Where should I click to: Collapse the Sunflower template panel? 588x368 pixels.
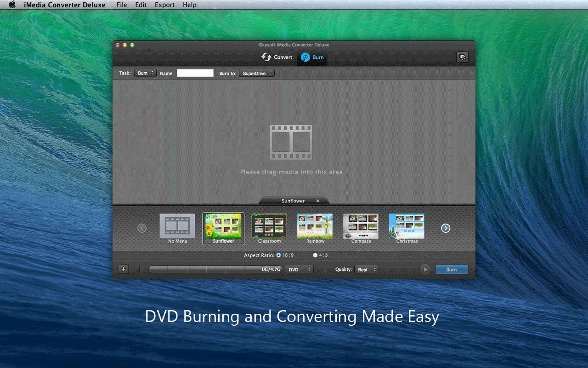pos(294,201)
